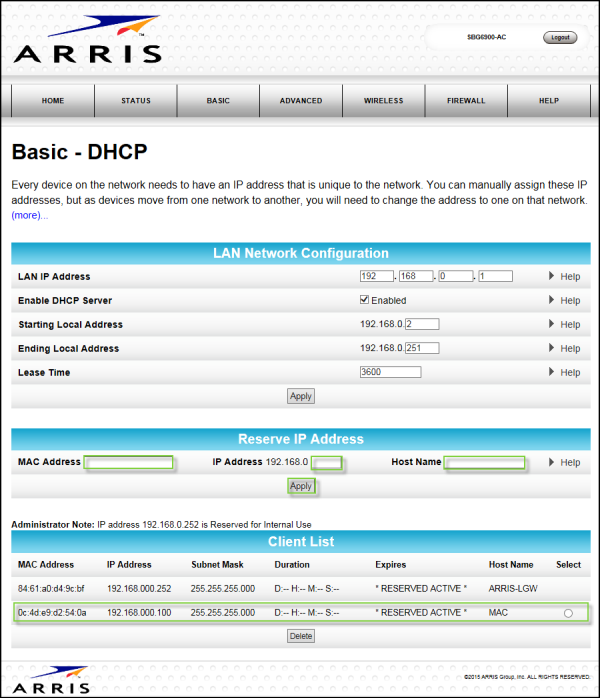Image resolution: width=600 pixels, height=698 pixels.
Task: Open the BASIC navigation menu
Action: (218, 101)
